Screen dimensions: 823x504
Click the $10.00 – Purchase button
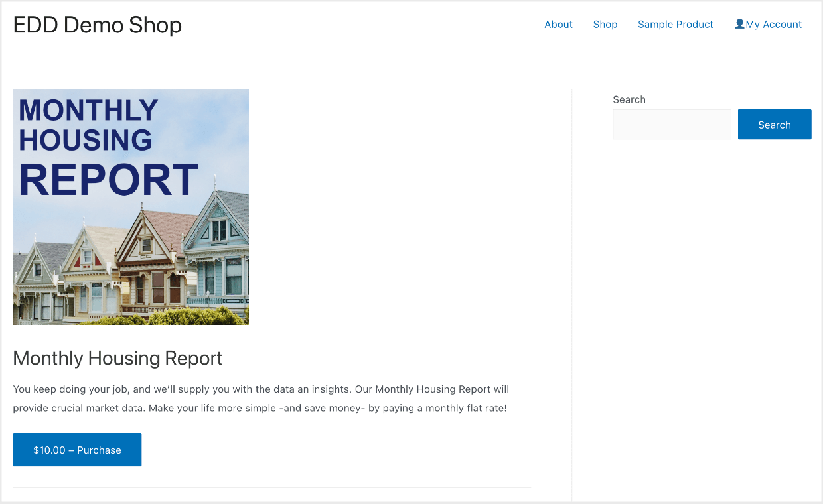tap(77, 450)
